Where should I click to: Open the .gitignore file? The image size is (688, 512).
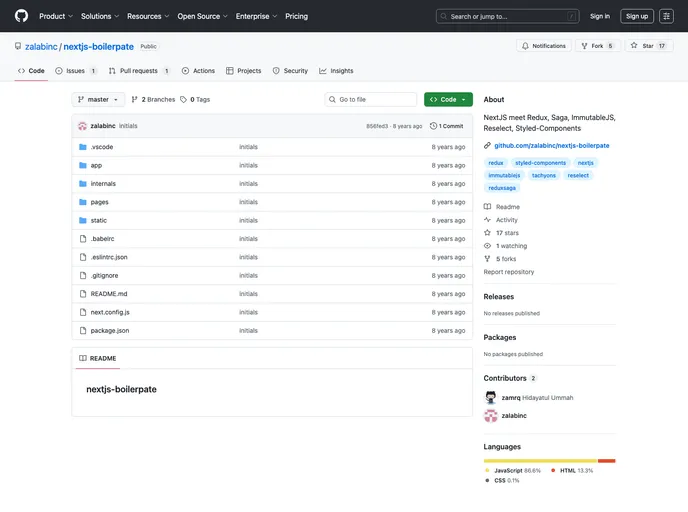tap(104, 276)
